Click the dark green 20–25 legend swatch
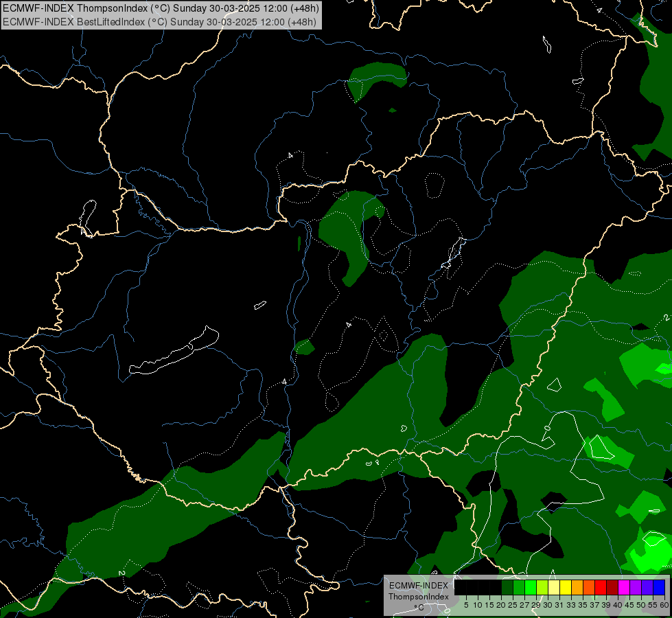The height and width of the screenshot is (618, 672). click(507, 587)
